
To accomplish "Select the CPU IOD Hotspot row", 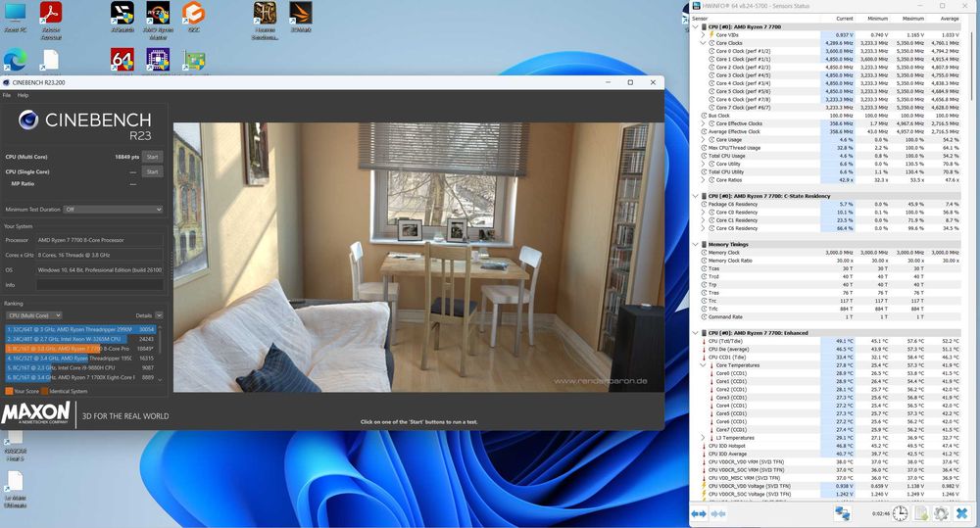I will coord(830,446).
